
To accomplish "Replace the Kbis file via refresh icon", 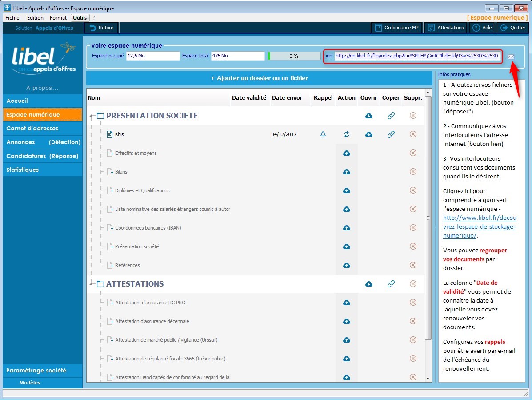I will (x=346, y=134).
